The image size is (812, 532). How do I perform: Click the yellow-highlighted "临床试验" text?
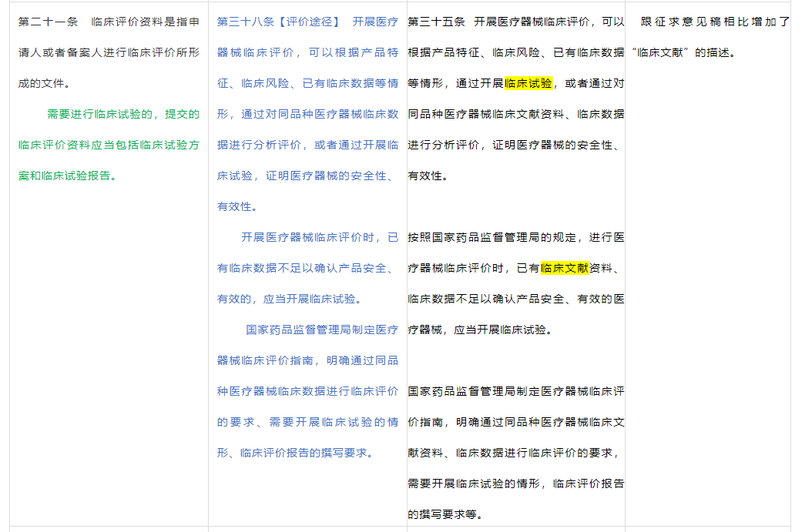click(x=528, y=83)
